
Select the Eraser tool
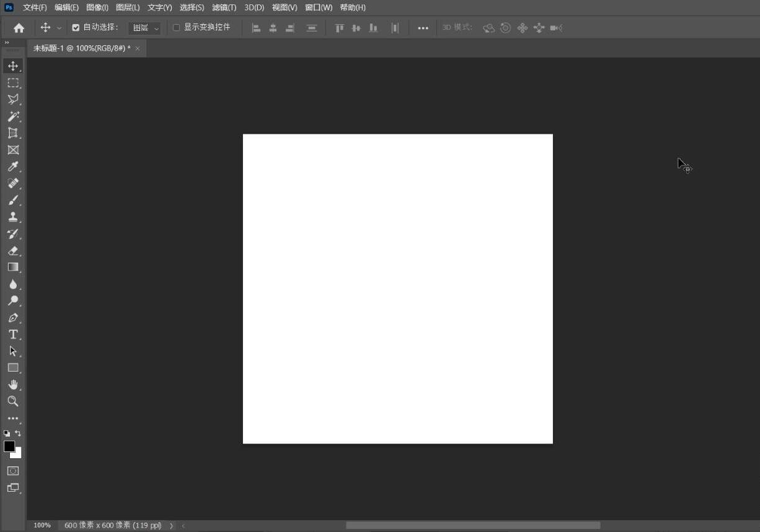[x=13, y=250]
